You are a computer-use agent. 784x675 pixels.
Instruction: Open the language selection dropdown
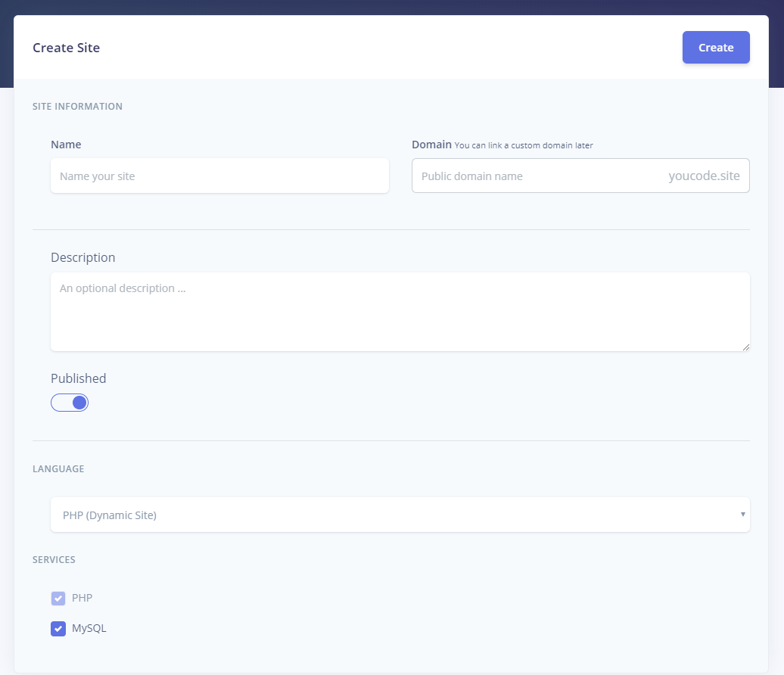400,515
